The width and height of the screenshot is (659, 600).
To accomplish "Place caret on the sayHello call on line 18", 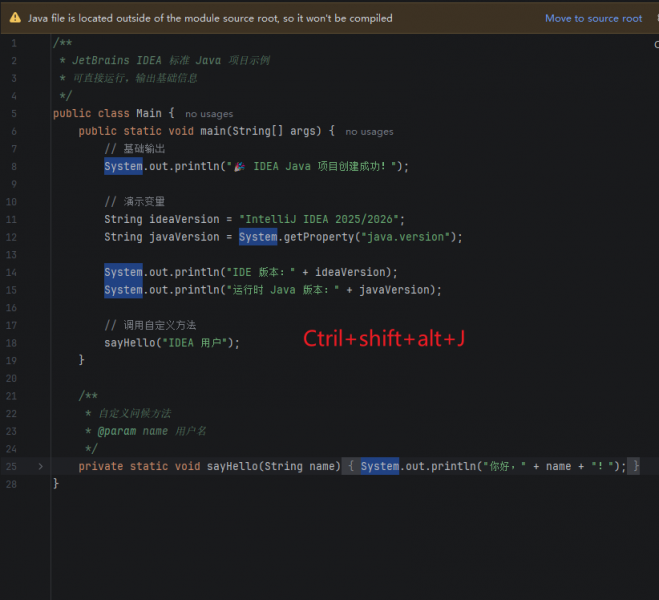I will 130,343.
